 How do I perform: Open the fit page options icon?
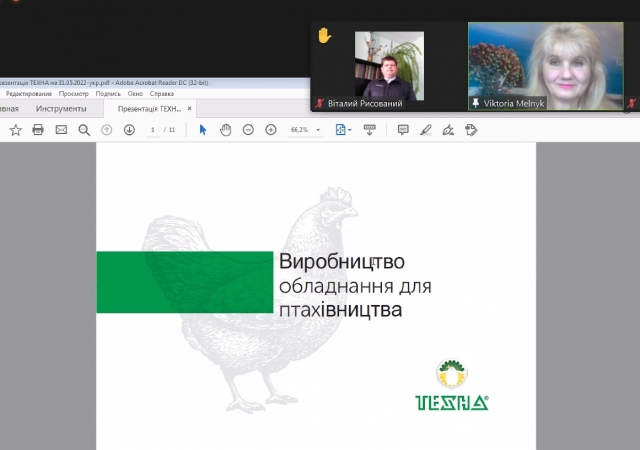point(343,130)
